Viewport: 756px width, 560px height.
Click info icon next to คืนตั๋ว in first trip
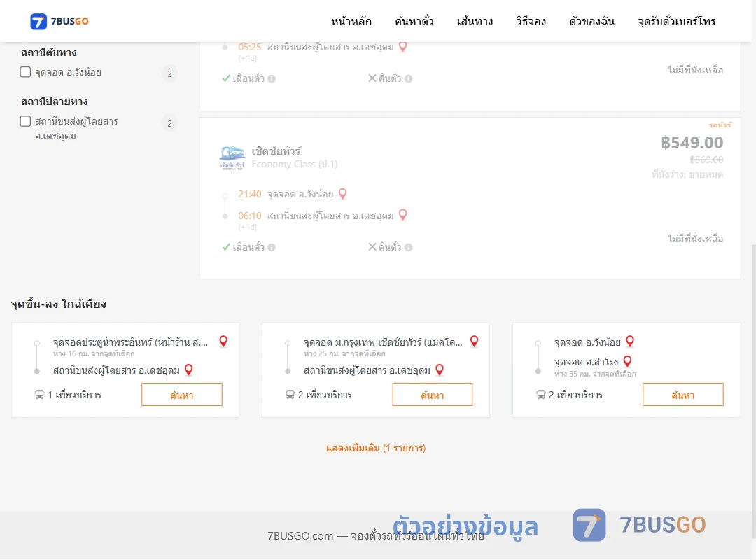click(408, 78)
